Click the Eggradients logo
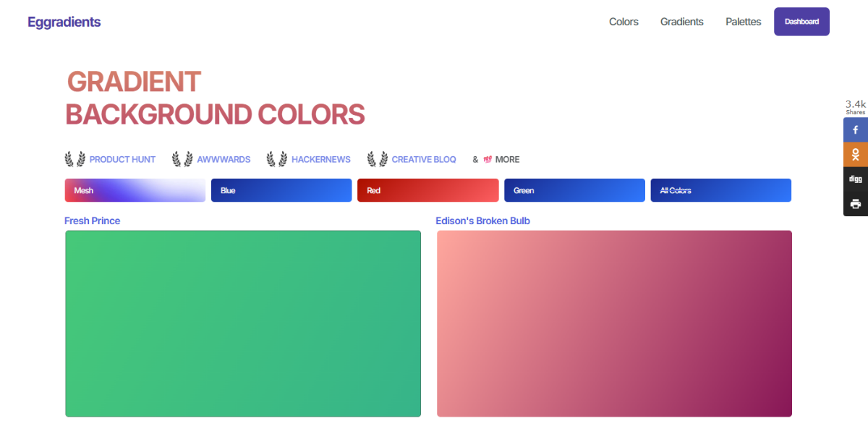The height and width of the screenshot is (434, 868). [x=64, y=22]
